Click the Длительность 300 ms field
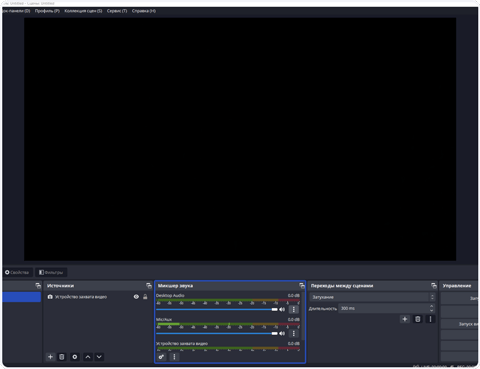 [x=387, y=308]
